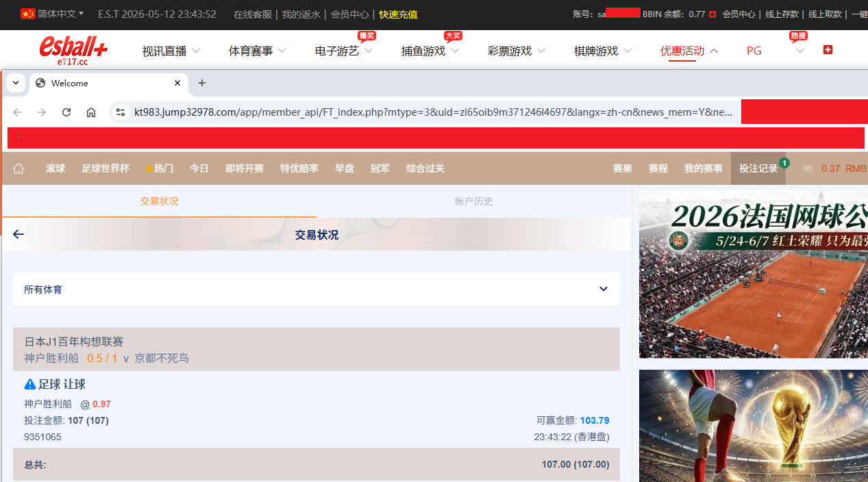Open 在线客服 support link
This screenshot has width=868, height=482.
click(253, 14)
